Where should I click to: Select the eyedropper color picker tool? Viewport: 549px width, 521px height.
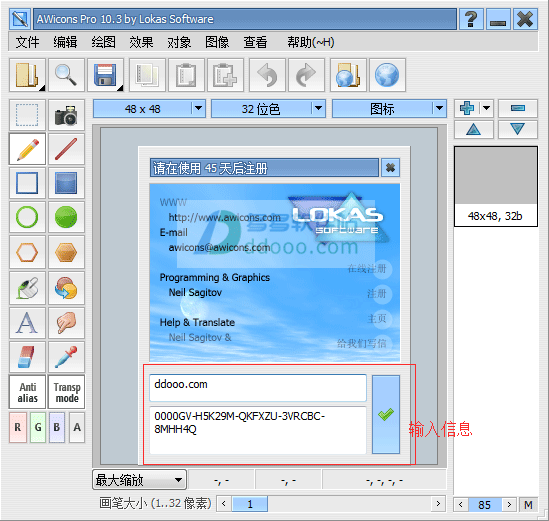pos(66,357)
